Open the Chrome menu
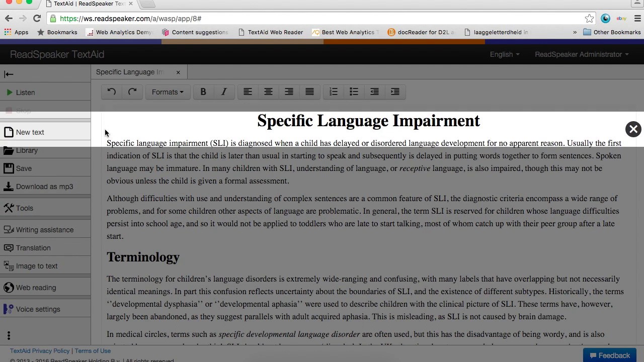644x362 pixels. pos(637,19)
